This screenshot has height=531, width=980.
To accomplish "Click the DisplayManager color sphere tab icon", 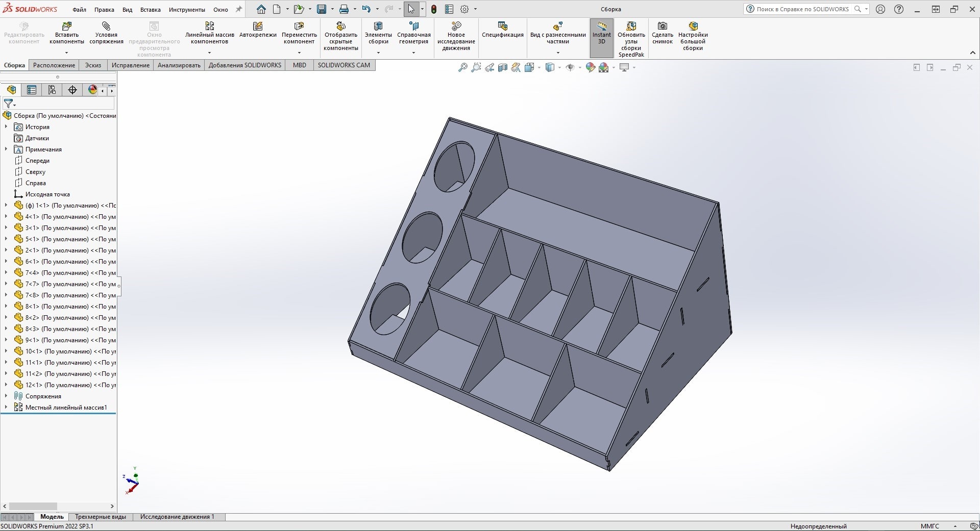I will click(x=92, y=90).
